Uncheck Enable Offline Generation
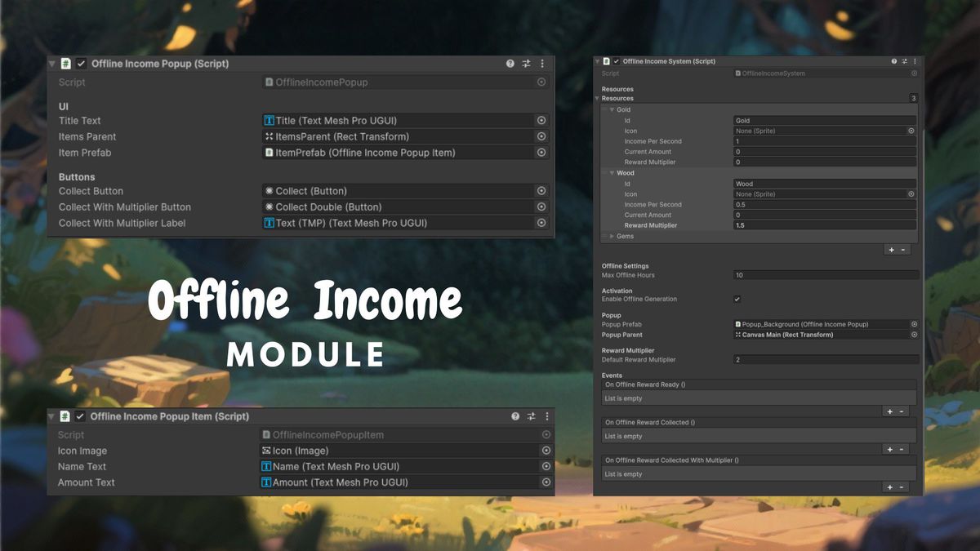The height and width of the screenshot is (551, 980). pos(737,299)
